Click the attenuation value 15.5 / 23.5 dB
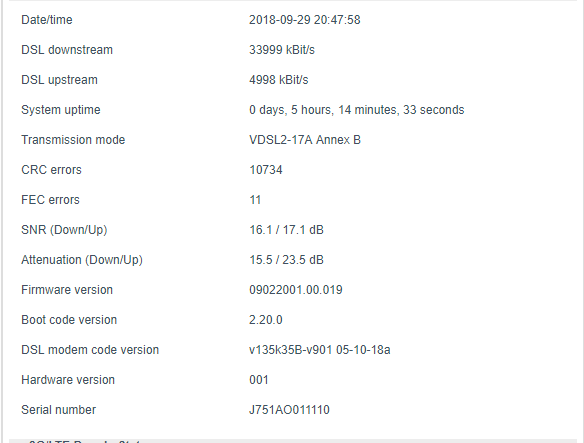This screenshot has height=443, width=584. [286, 260]
